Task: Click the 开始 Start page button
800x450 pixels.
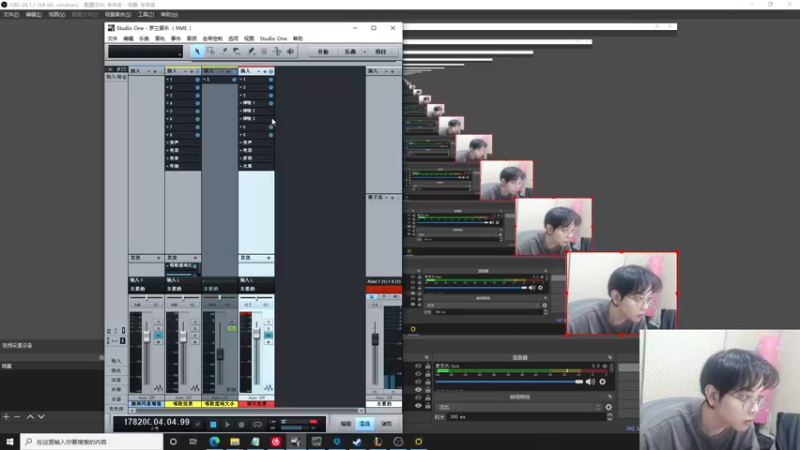Action: click(323, 52)
